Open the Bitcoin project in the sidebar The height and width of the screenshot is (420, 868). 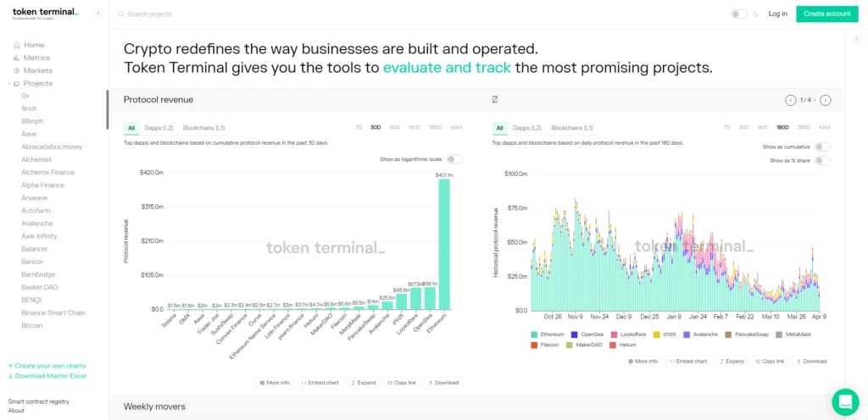tap(31, 325)
